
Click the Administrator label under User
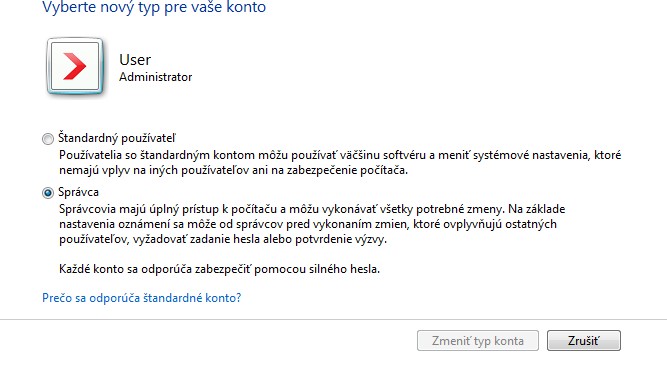(156, 77)
